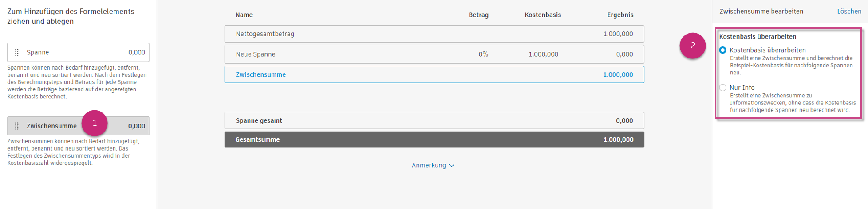Viewport: 868px width, 209px height.
Task: Click the chevron next to Anmerkung
Action: [x=452, y=166]
